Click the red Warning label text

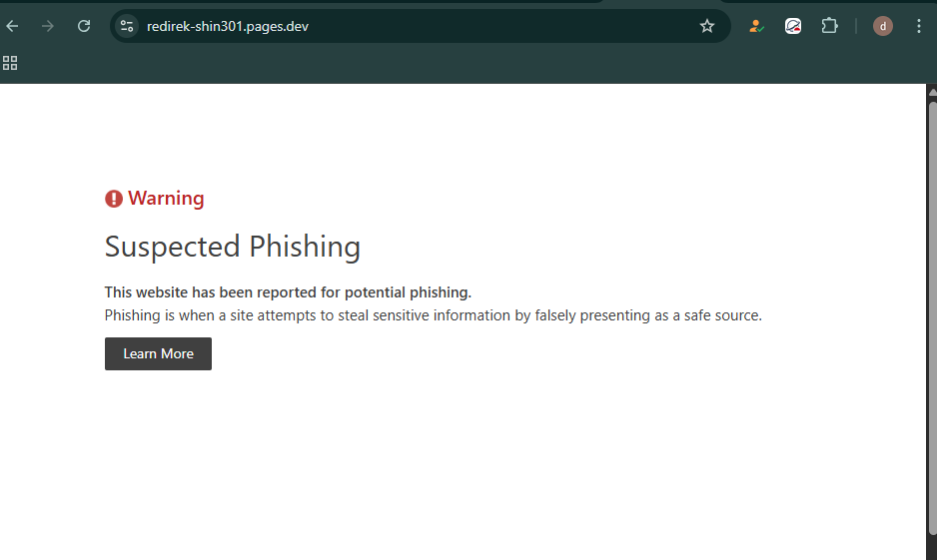(166, 199)
